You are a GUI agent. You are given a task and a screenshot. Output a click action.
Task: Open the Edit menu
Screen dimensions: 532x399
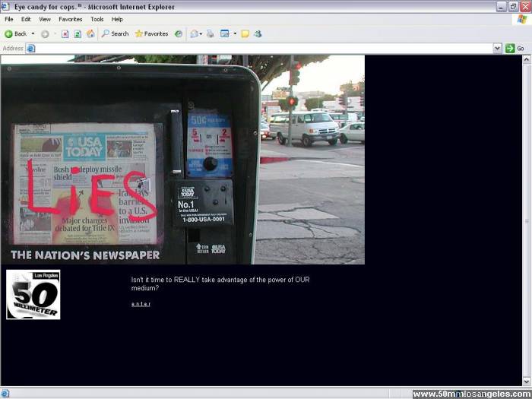[26, 19]
